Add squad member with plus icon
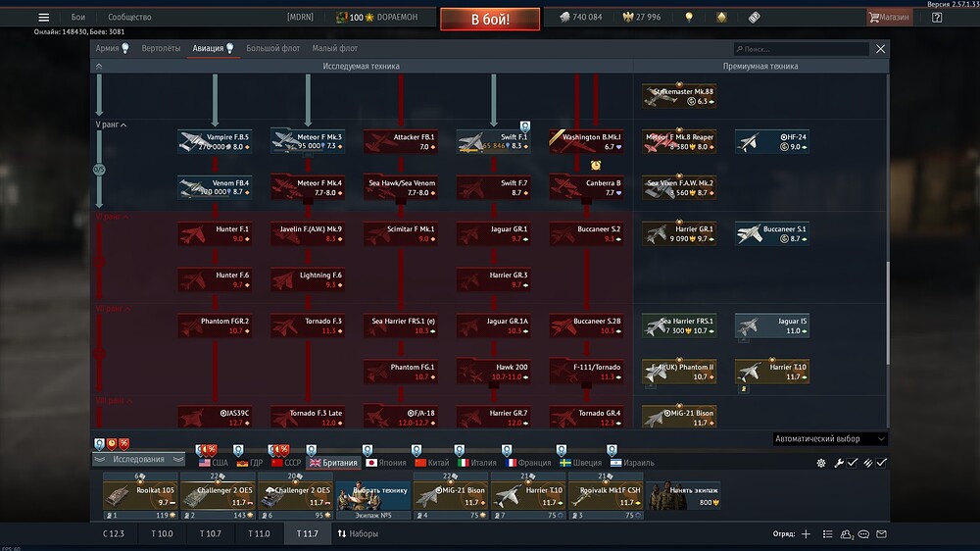 (807, 534)
